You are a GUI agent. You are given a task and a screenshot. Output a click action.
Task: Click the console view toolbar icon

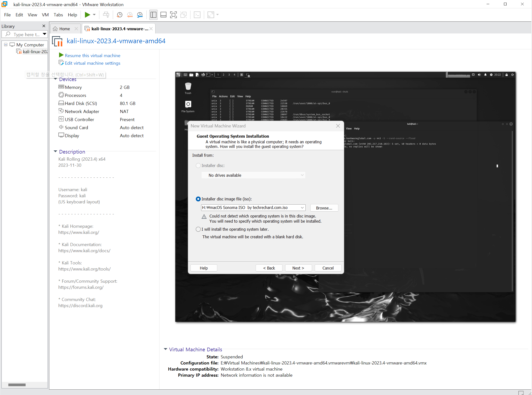pos(197,15)
